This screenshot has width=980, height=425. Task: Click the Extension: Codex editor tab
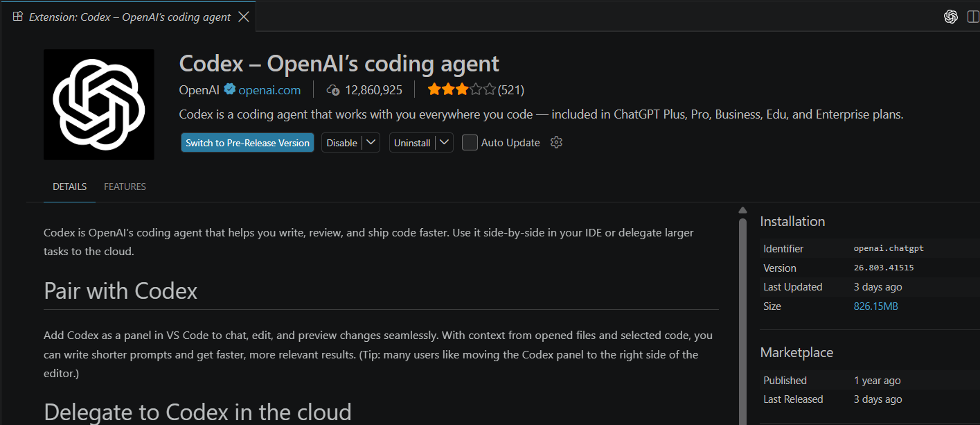(x=128, y=17)
